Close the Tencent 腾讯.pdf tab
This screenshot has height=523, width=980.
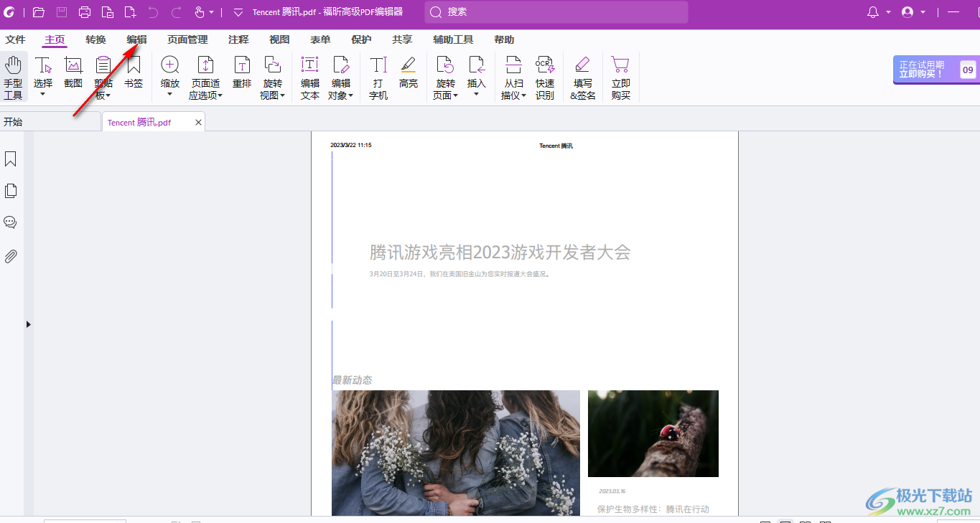199,123
